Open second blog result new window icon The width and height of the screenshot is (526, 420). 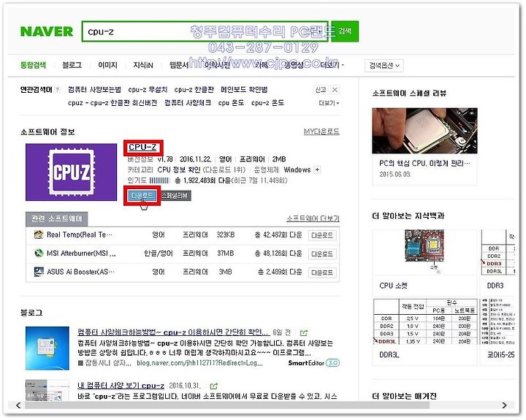pyautogui.click(x=213, y=386)
